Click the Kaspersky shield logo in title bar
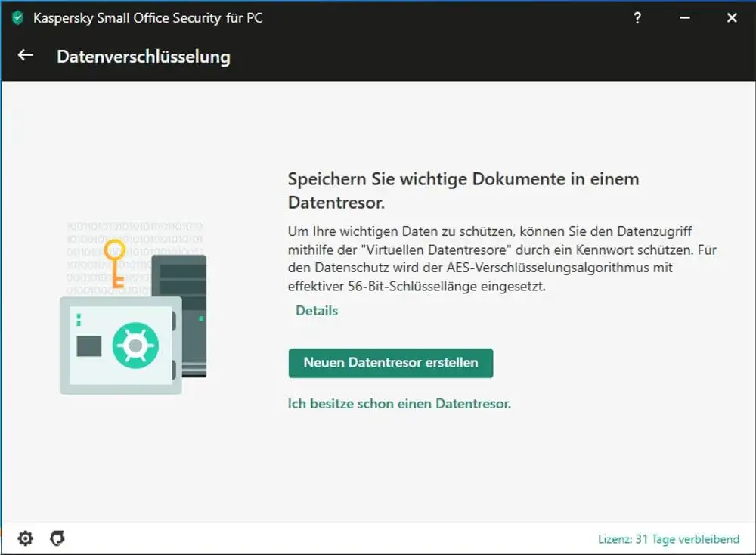756x555 pixels. (x=18, y=18)
